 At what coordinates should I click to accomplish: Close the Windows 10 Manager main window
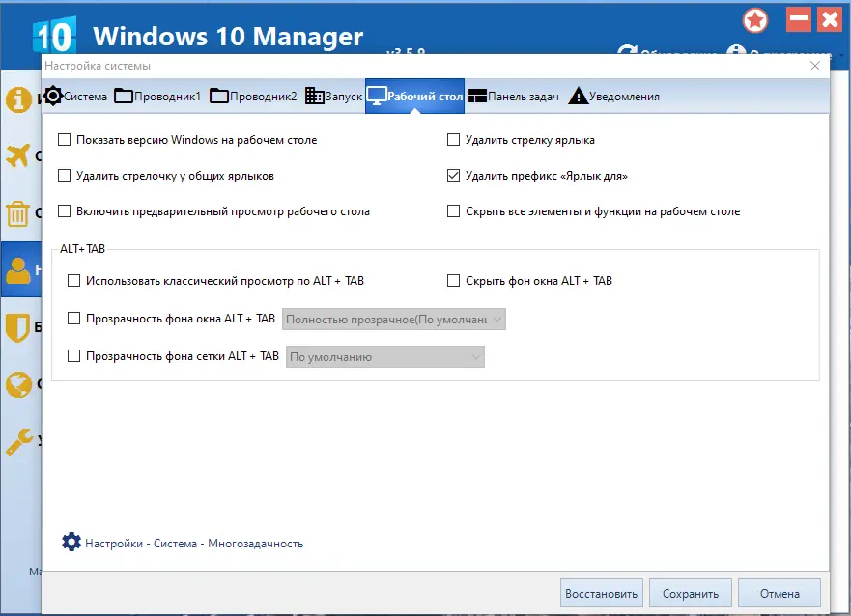click(830, 20)
